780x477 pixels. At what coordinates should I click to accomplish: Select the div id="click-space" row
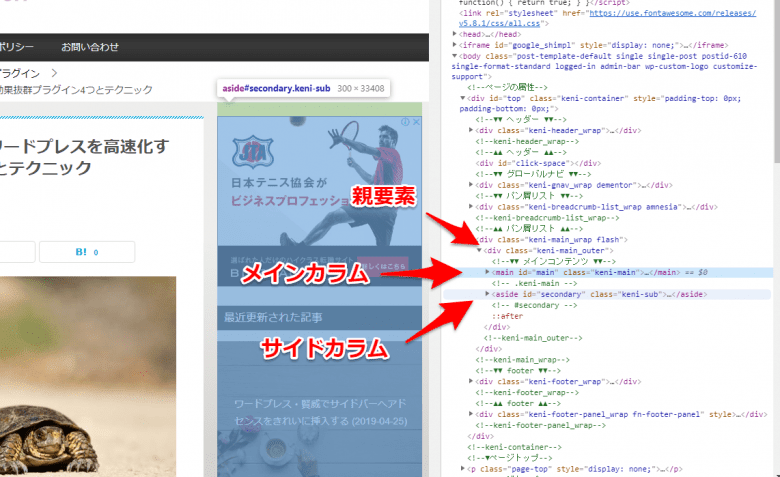click(538, 163)
